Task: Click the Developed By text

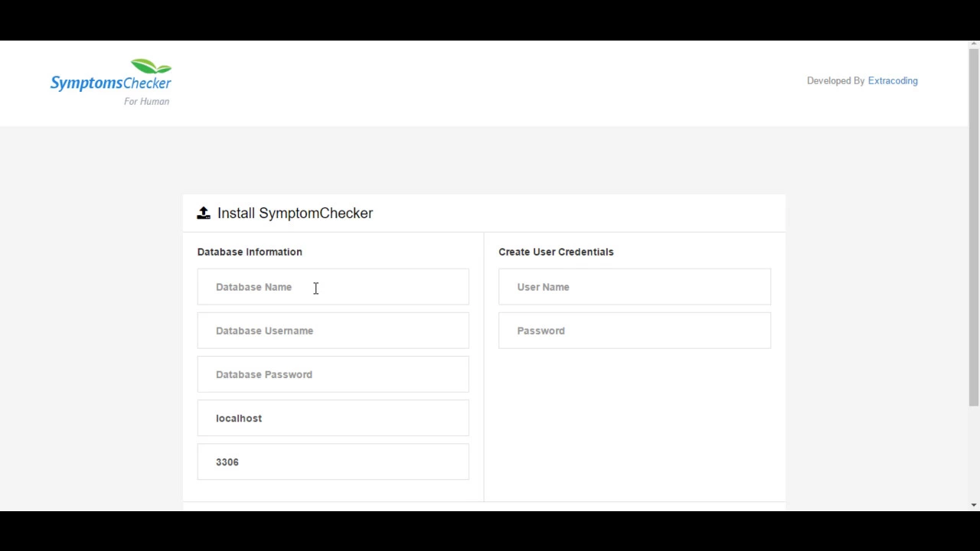Action: tap(835, 80)
